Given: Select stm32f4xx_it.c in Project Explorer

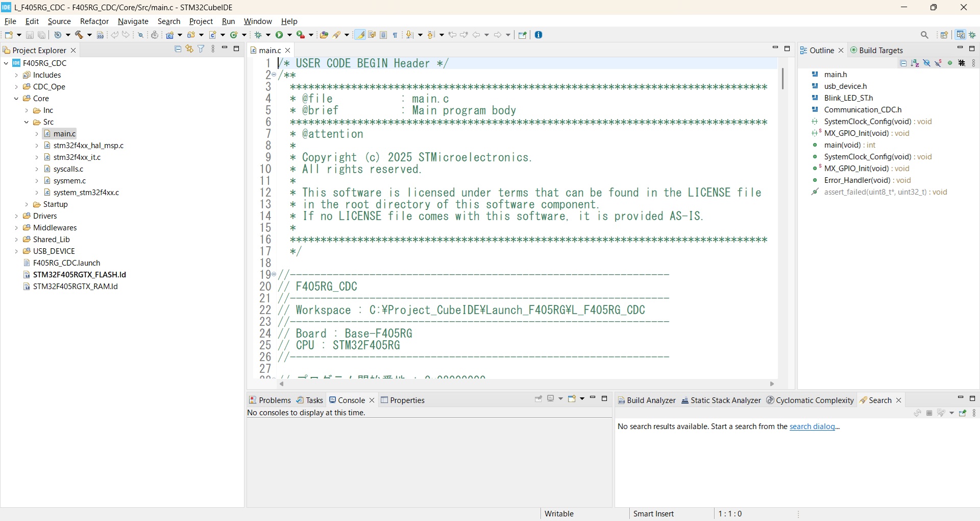Looking at the screenshot, I should coord(77,157).
